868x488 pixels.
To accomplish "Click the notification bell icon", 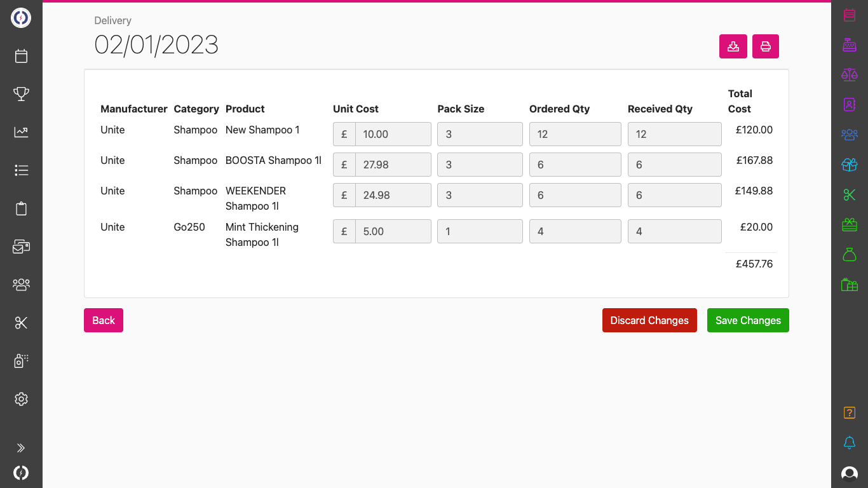I will pos(850,443).
